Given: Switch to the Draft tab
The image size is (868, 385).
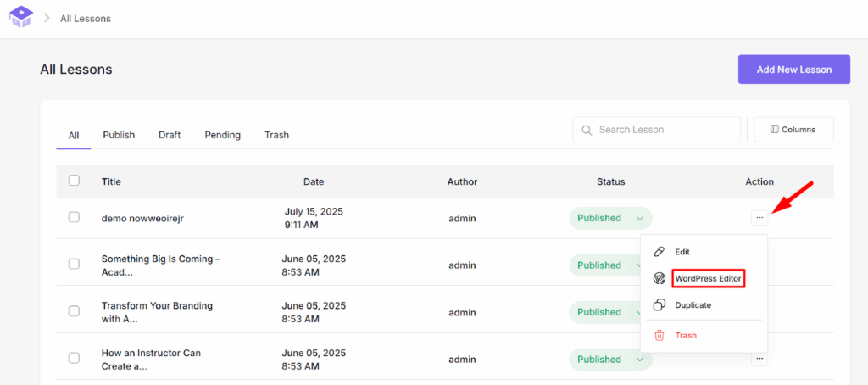Looking at the screenshot, I should [x=170, y=135].
